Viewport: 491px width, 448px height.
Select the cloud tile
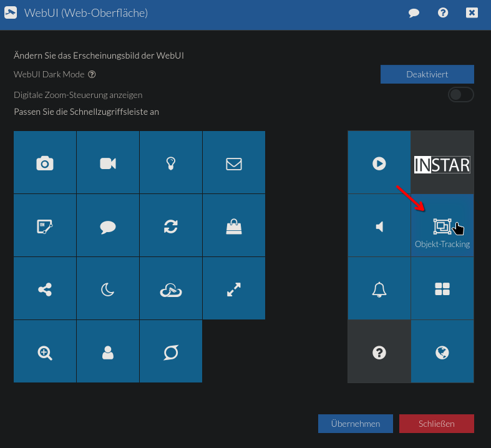[x=171, y=289]
